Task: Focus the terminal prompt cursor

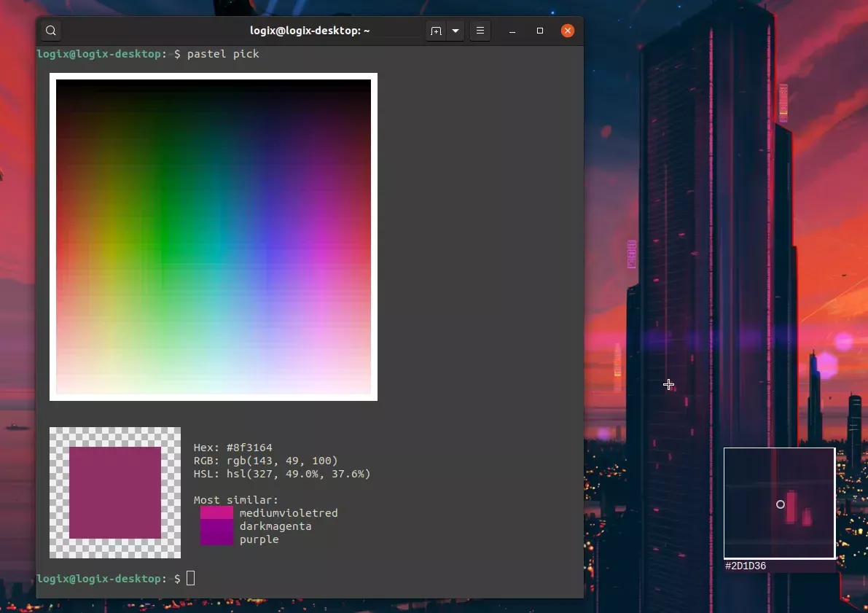Action: (190, 578)
